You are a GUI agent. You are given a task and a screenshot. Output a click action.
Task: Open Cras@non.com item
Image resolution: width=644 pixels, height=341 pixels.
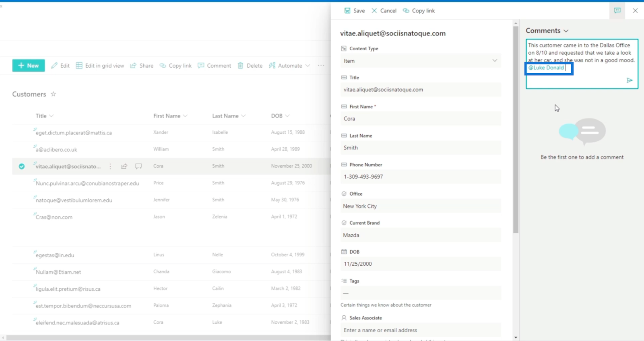coord(54,217)
